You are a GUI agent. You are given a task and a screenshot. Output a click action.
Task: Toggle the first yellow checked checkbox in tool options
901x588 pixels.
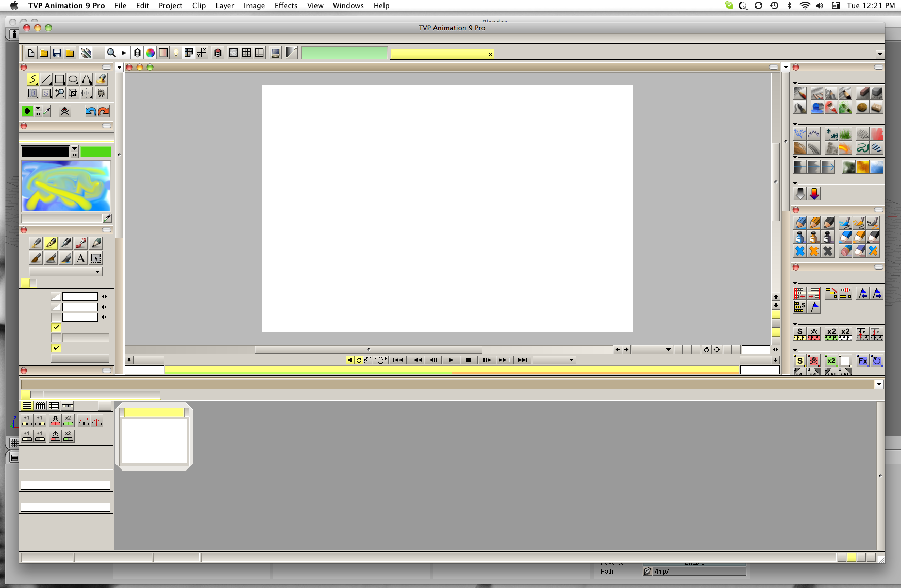[56, 327]
